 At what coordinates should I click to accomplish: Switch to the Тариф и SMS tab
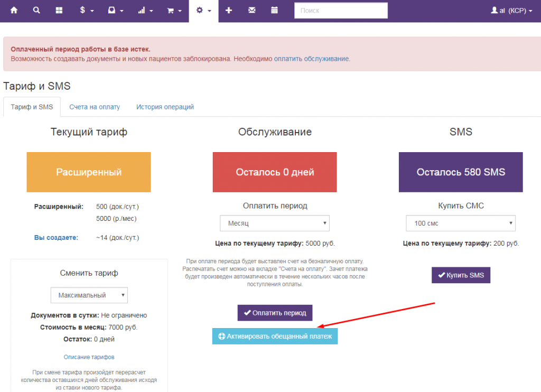(32, 107)
